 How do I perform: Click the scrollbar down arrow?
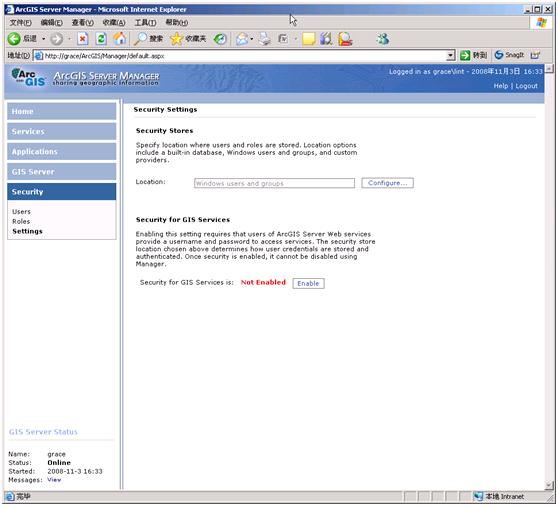coord(550,485)
